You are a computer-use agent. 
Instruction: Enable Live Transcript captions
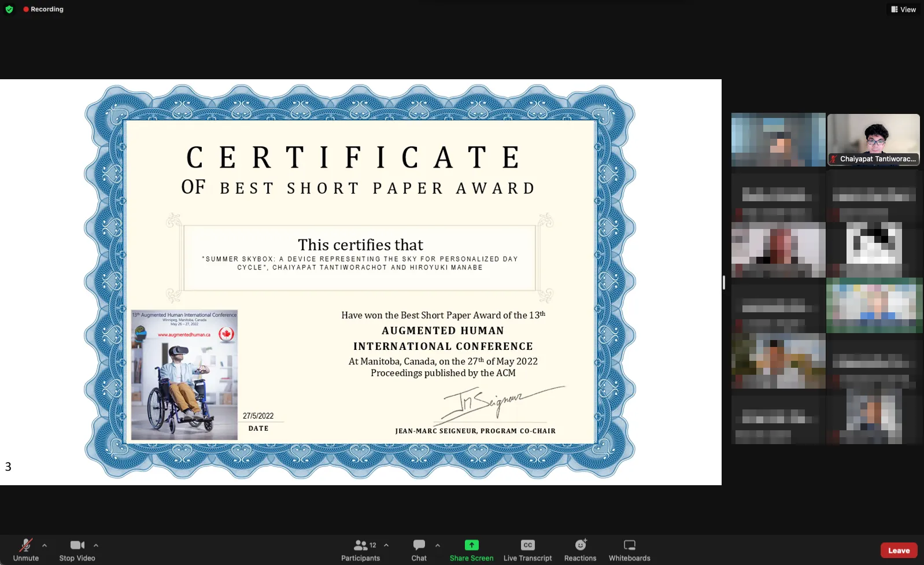[527, 550]
